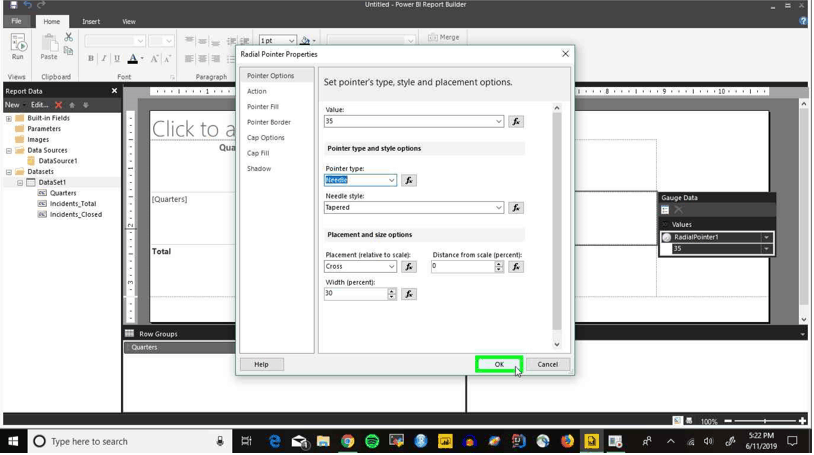Screen dimensions: 814x455
Task: Confirm the dialog with OK
Action: point(499,364)
